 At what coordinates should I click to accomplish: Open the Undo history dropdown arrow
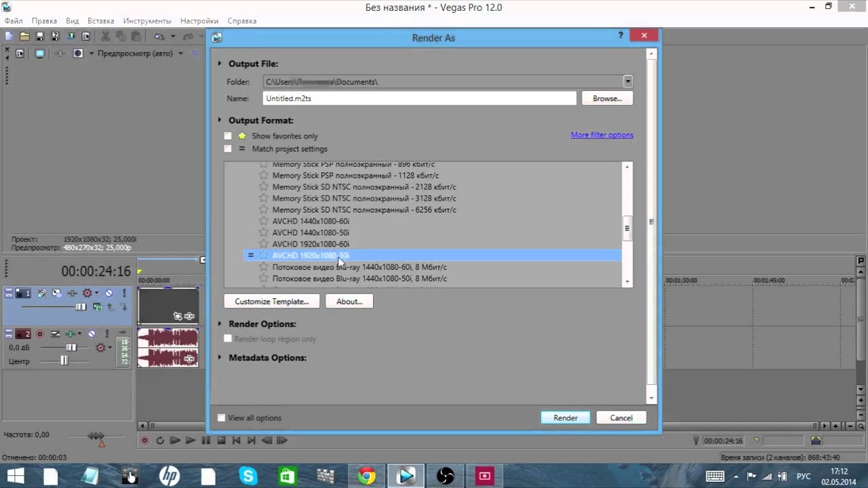coord(172,36)
